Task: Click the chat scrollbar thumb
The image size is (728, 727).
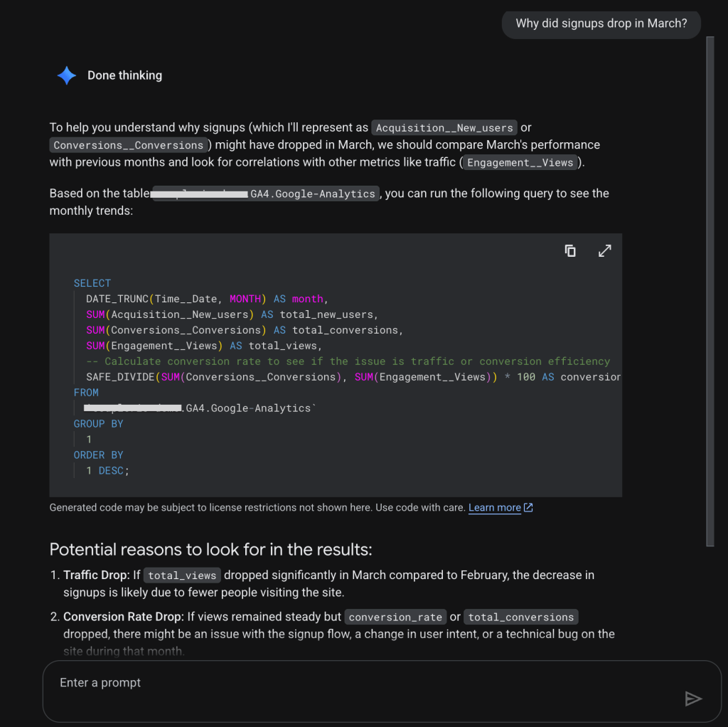Action: (x=710, y=291)
